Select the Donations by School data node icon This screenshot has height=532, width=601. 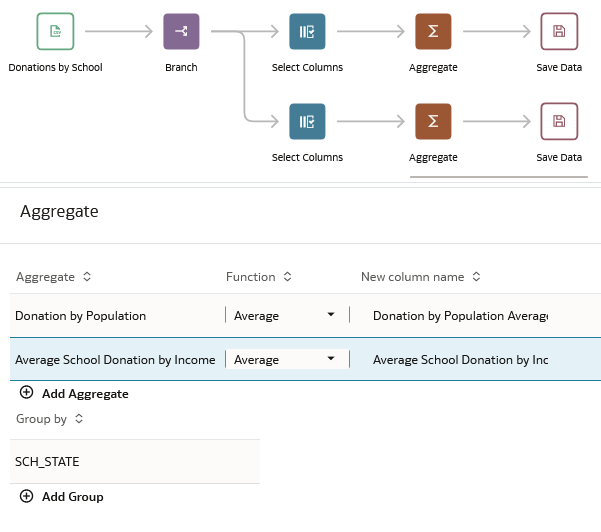pos(56,32)
